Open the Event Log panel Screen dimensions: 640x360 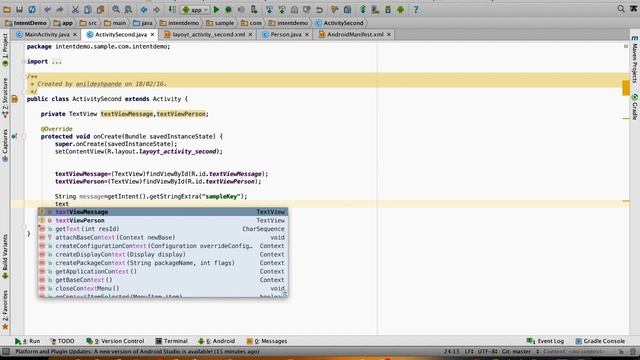click(545, 341)
